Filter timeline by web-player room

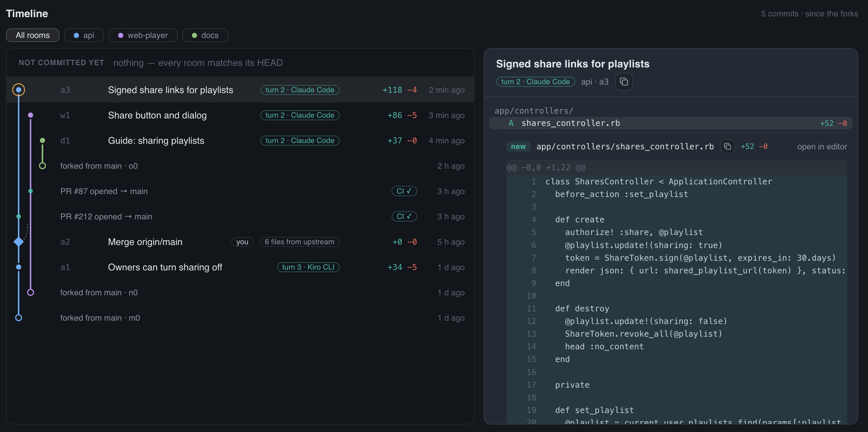coord(143,35)
